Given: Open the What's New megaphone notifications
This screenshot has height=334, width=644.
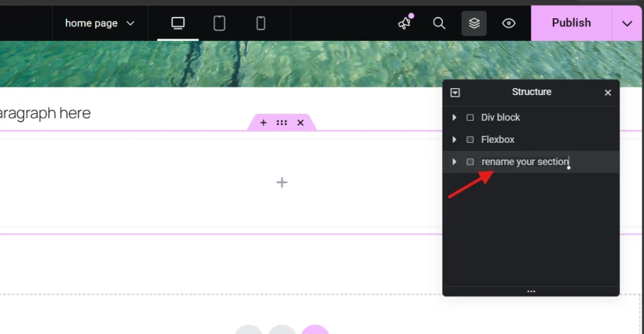Looking at the screenshot, I should pos(405,23).
